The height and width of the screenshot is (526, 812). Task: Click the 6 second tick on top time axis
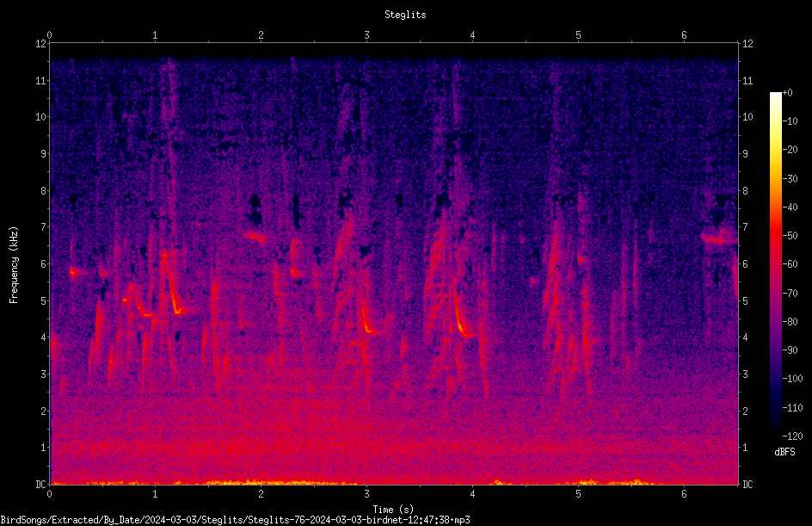coord(684,35)
